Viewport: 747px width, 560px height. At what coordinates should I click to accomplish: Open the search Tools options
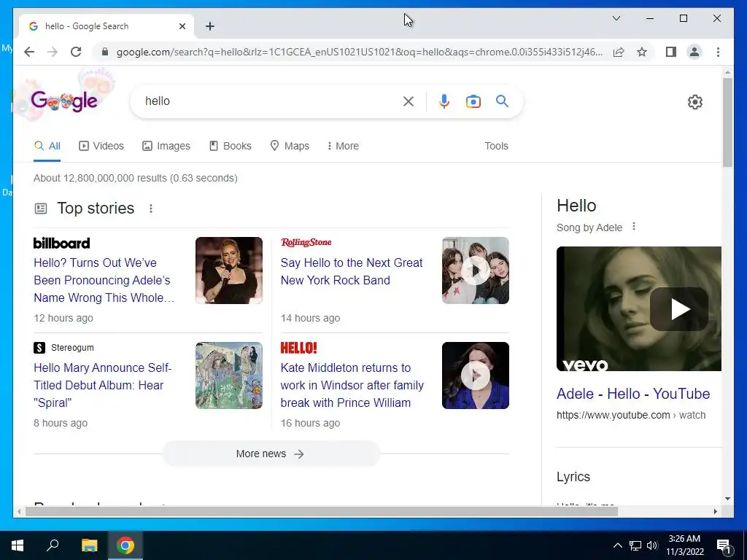(496, 146)
